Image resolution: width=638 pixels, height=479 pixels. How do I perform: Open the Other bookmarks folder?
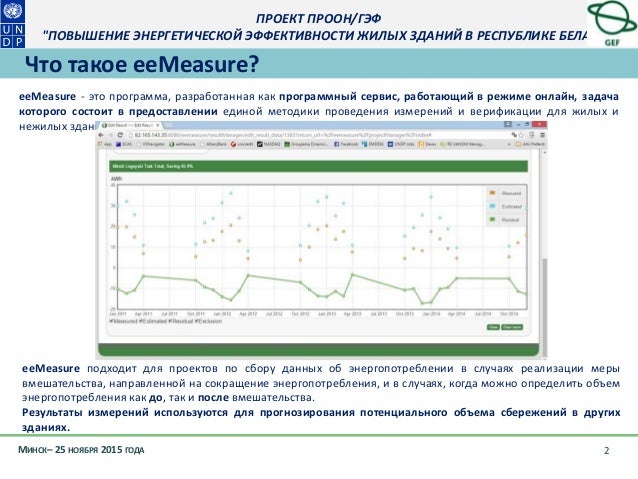530,144
